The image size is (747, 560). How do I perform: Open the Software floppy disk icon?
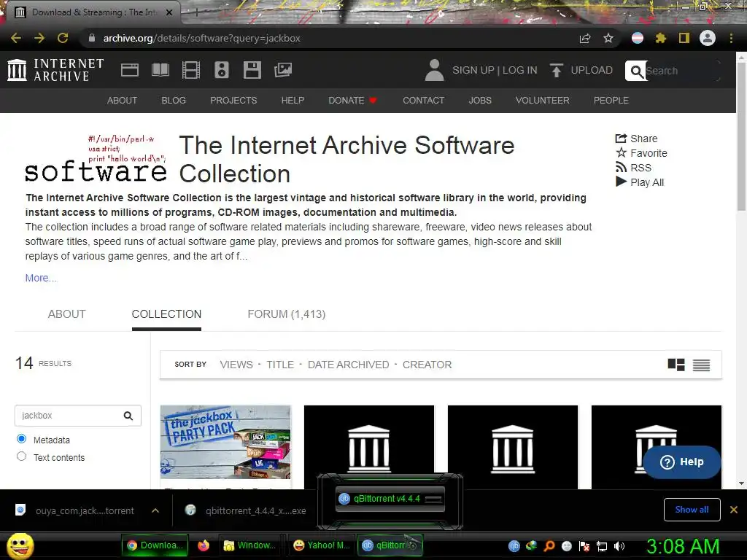coord(252,70)
